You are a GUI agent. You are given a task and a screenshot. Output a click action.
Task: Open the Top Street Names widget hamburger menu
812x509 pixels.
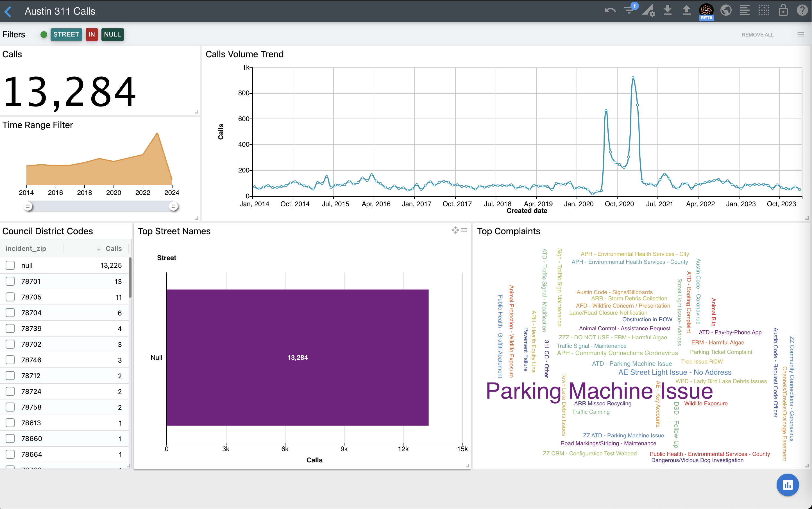click(x=464, y=230)
